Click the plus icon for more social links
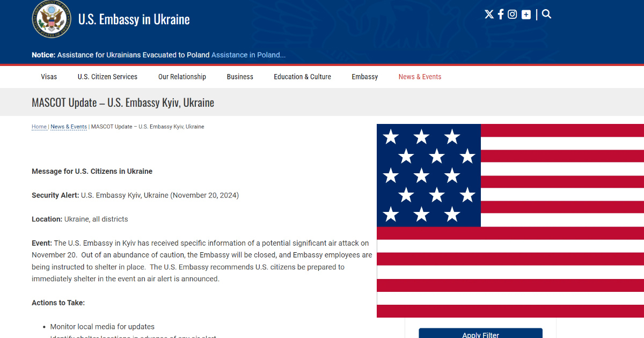The height and width of the screenshot is (338, 644). pyautogui.click(x=526, y=14)
